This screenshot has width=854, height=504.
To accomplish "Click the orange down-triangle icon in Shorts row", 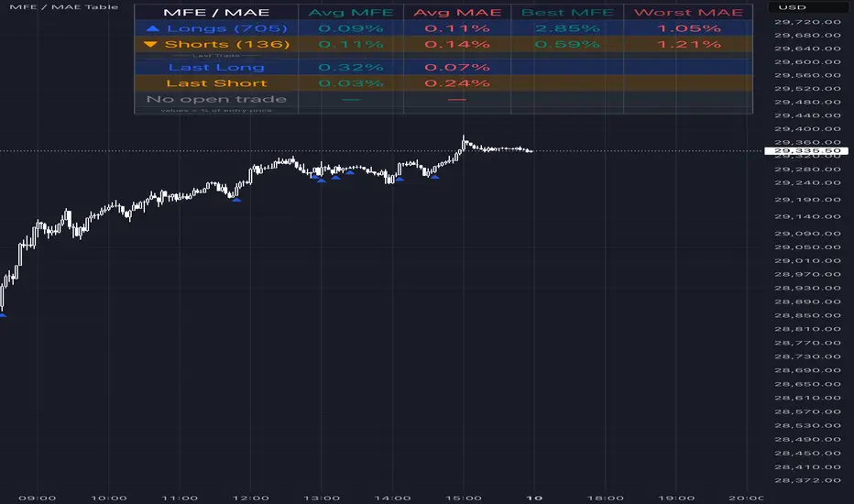I will (151, 44).
